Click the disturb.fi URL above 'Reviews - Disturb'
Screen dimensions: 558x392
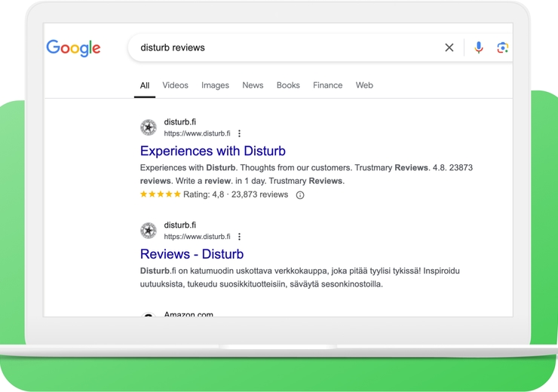click(x=197, y=237)
